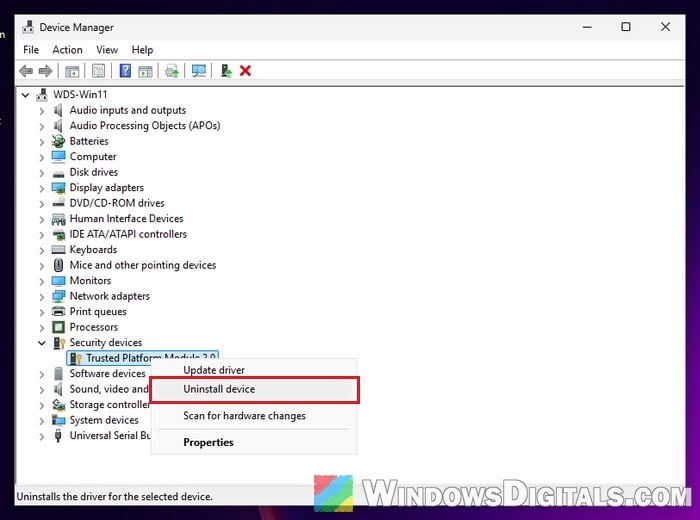Expand the Sound, video category arrow

42,390
